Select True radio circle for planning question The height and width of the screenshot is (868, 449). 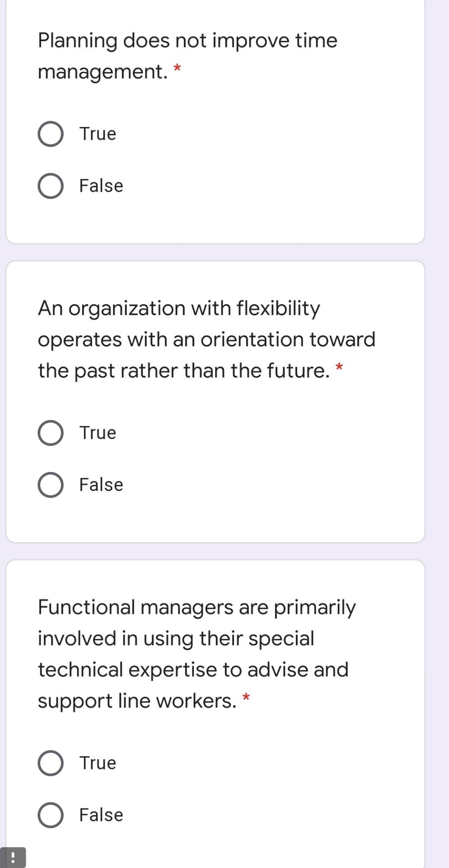(x=51, y=134)
